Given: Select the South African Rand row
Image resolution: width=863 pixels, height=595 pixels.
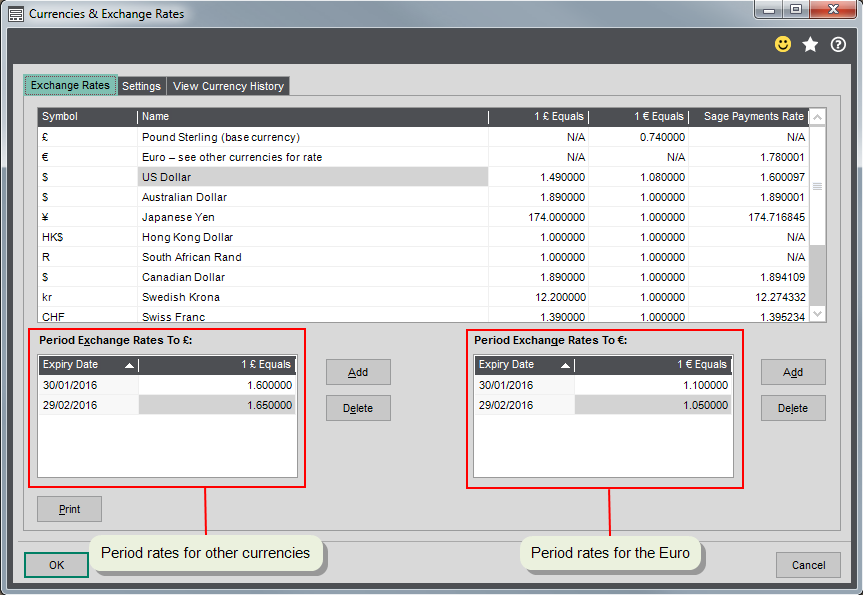Looking at the screenshot, I should 423,257.
